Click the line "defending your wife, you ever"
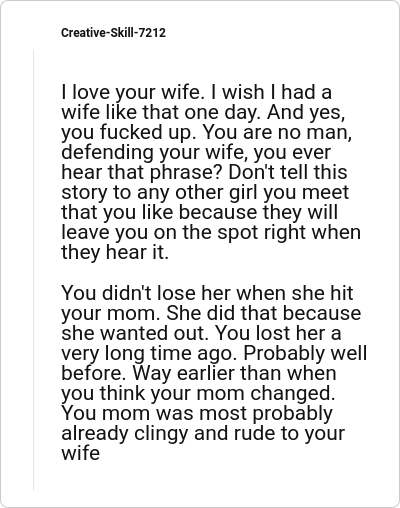 (x=196, y=152)
